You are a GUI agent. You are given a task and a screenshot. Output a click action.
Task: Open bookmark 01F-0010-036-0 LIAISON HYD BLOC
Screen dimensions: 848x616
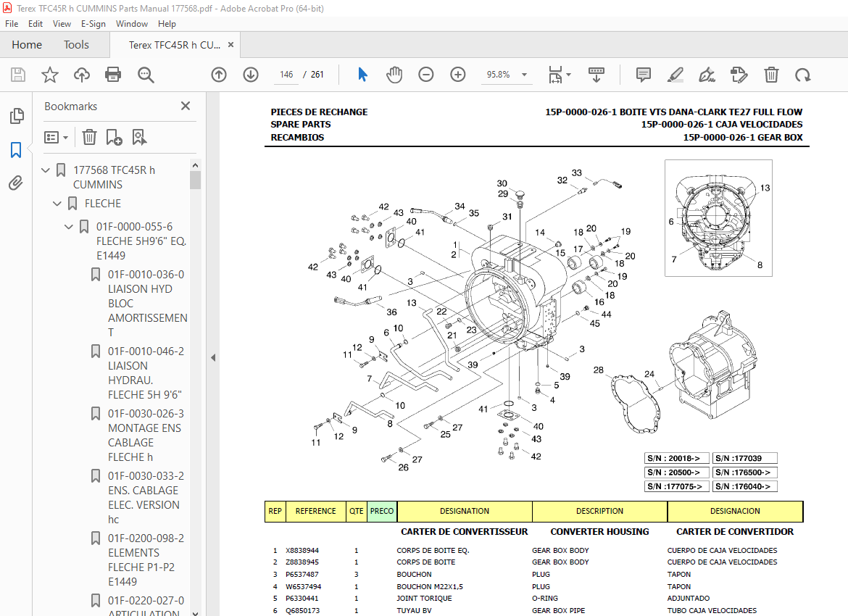click(x=148, y=304)
